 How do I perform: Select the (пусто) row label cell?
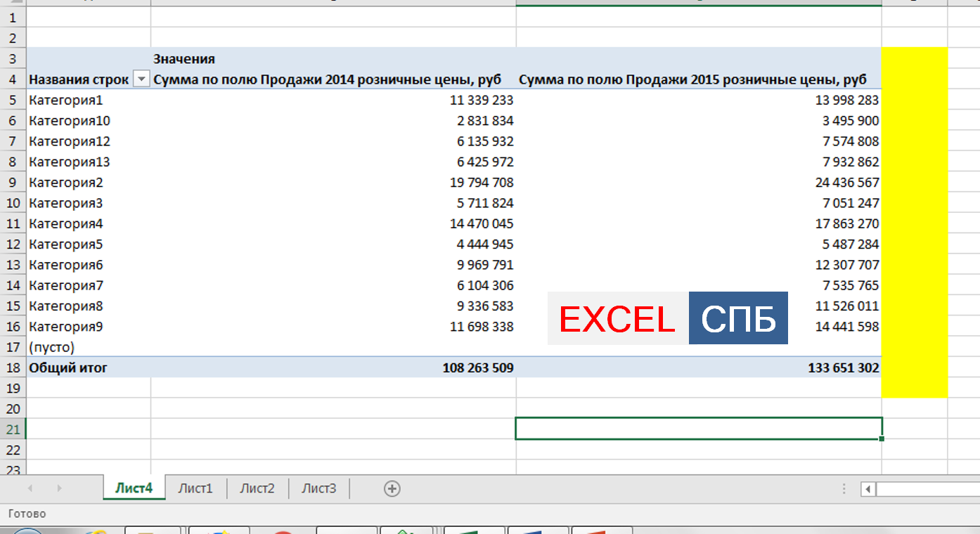pyautogui.click(x=52, y=347)
